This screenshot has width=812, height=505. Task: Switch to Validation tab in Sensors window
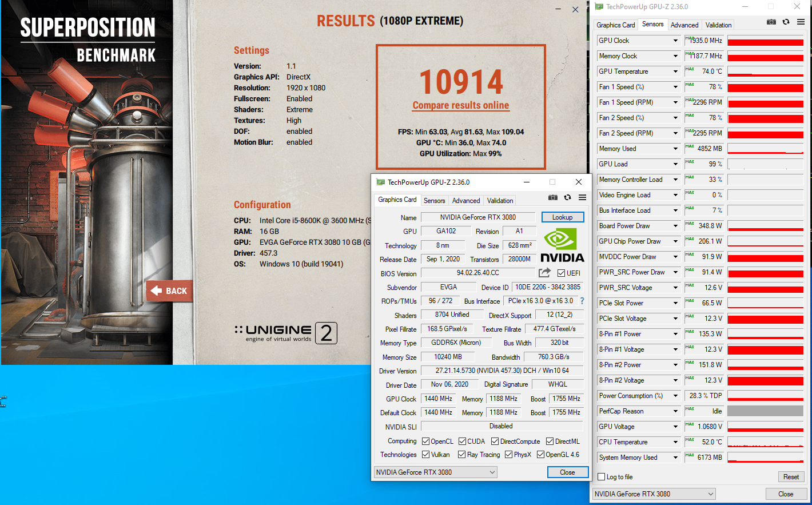click(x=718, y=25)
